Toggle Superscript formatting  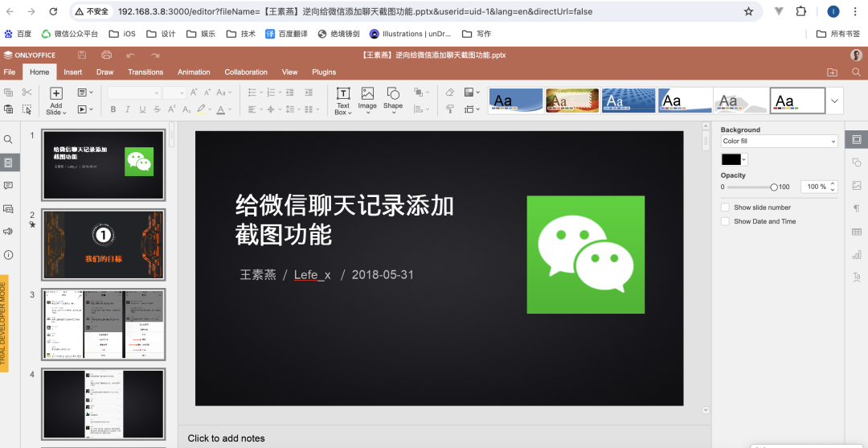(172, 109)
